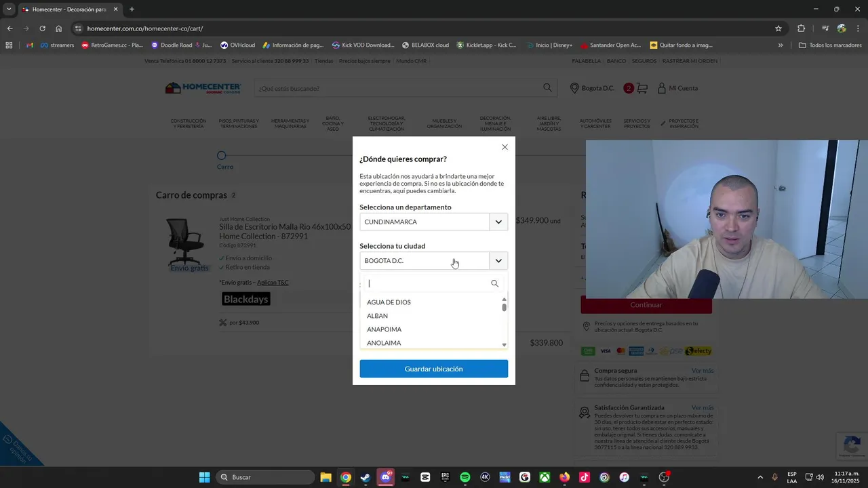This screenshot has width=868, height=488.
Task: Open Decoración, Menaje e Iluminación menu
Action: tap(495, 123)
